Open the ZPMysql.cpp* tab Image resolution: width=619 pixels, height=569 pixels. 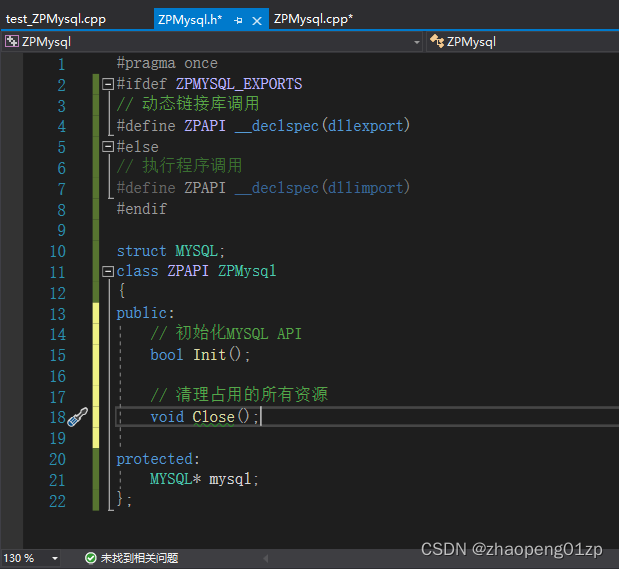313,19
